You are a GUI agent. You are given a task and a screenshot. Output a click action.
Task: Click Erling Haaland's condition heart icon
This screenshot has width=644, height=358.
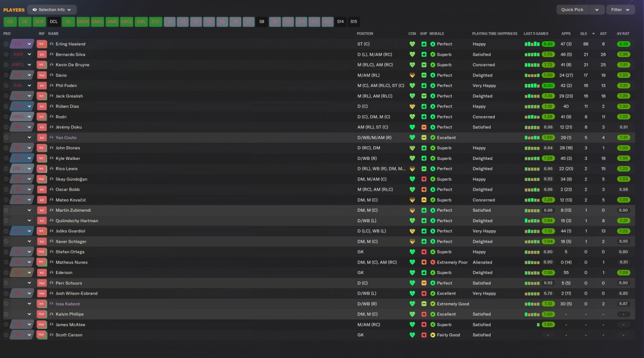coord(413,44)
